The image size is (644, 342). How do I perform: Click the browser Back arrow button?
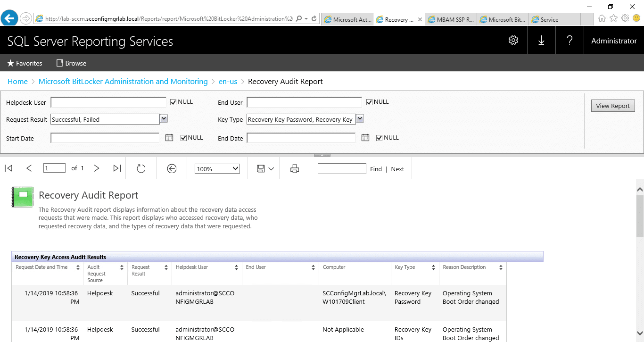[x=9, y=18]
